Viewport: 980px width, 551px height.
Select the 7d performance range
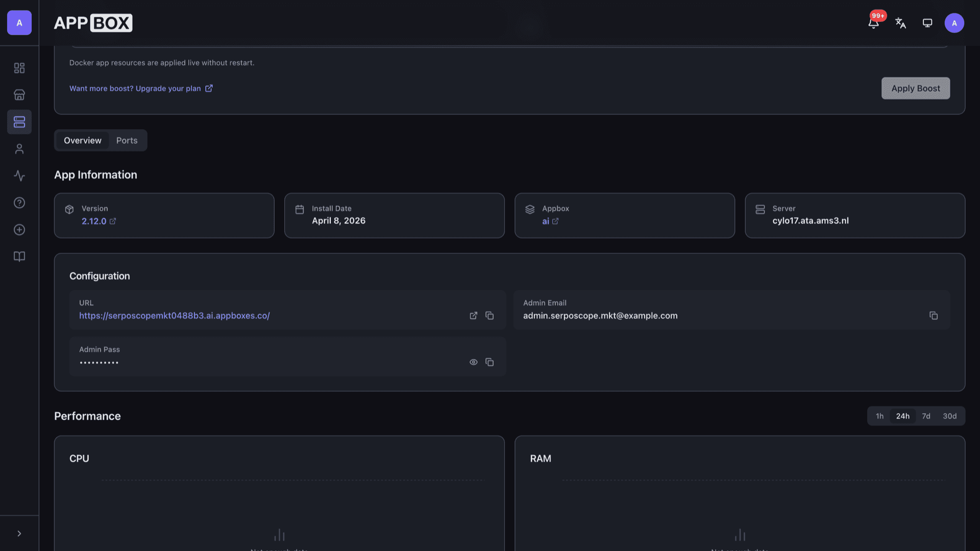pos(926,416)
